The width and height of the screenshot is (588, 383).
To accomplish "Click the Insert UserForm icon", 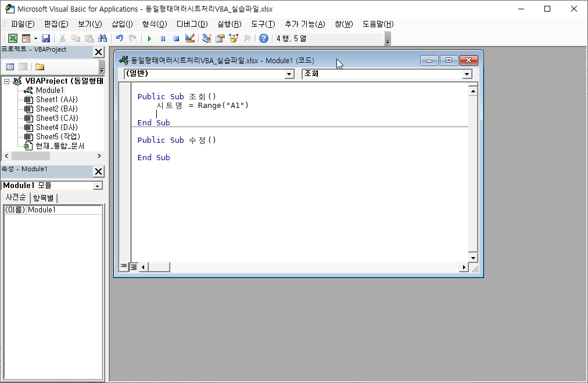I will [26, 38].
